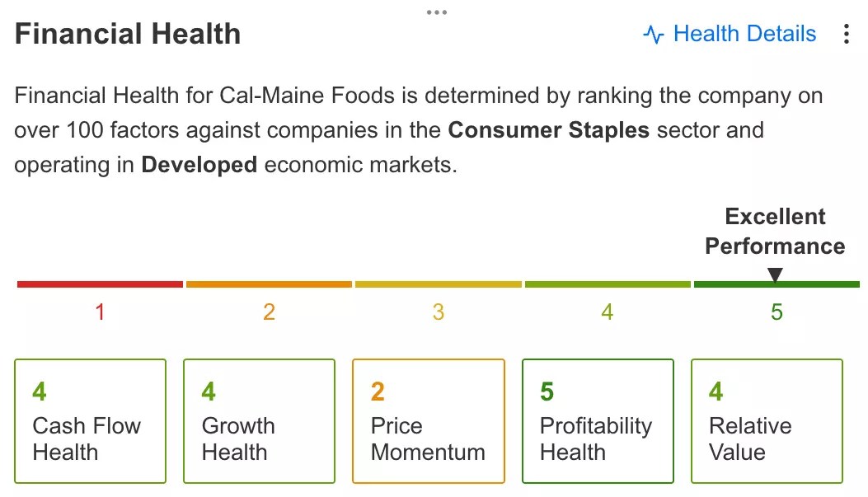Select the Cash Flow Health card
Screen dimensions: 868x497
pos(90,421)
